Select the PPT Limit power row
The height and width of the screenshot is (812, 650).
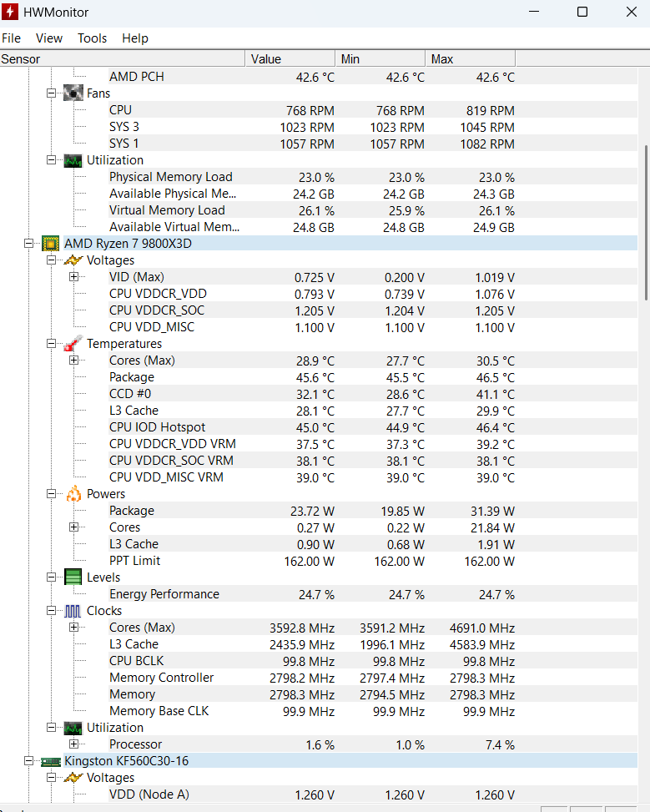pyautogui.click(x=134, y=561)
